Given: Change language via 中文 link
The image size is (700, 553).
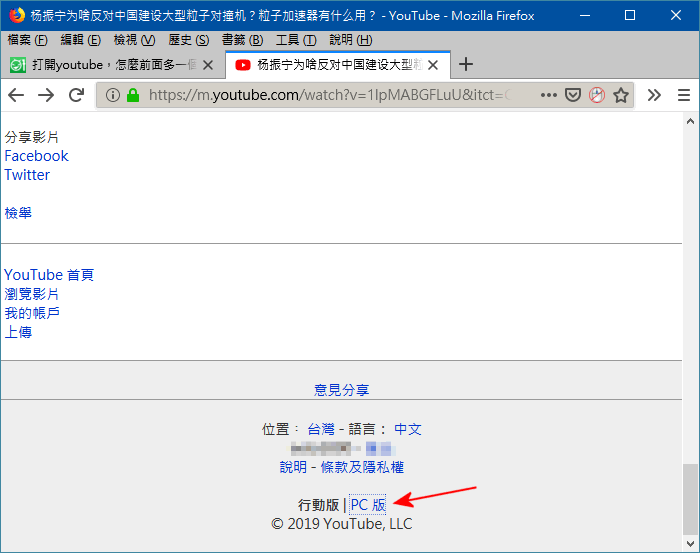Looking at the screenshot, I should [x=408, y=429].
